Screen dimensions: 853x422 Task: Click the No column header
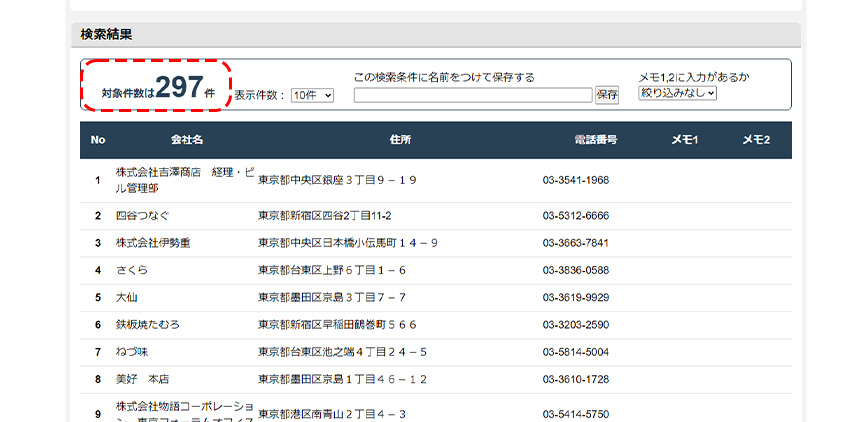98,140
